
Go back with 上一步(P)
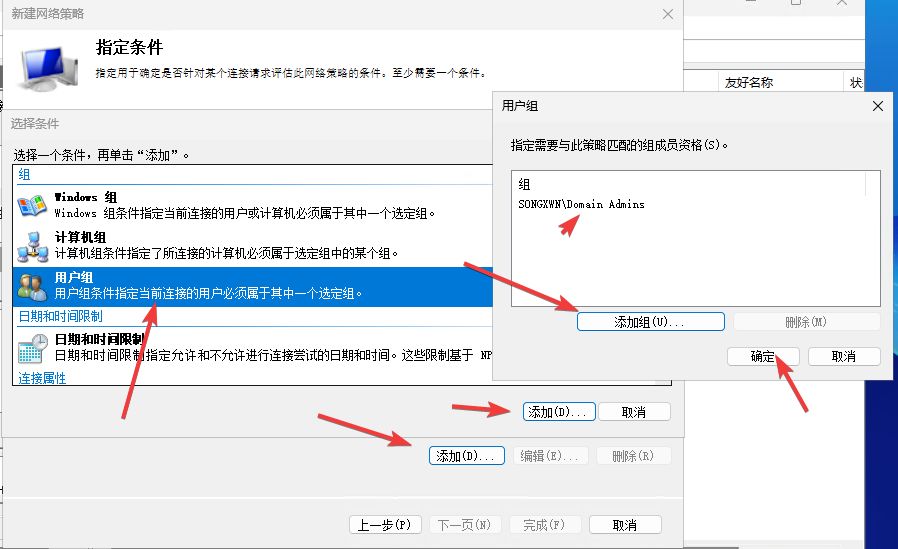[385, 525]
